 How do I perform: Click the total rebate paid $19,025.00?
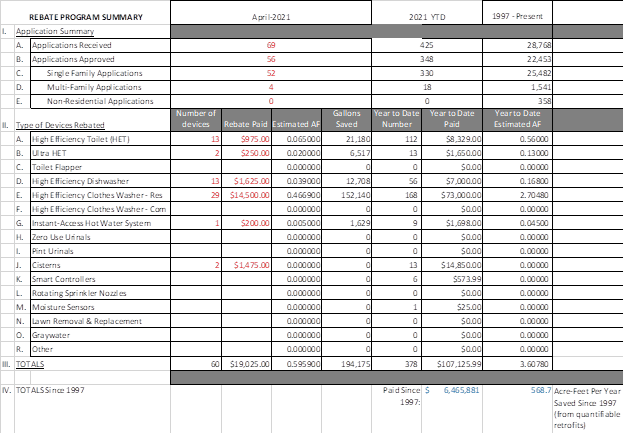click(x=250, y=364)
